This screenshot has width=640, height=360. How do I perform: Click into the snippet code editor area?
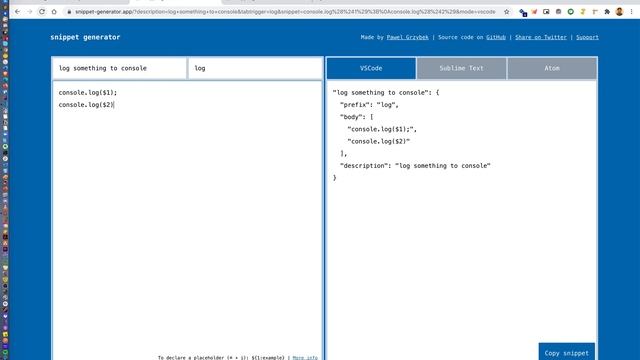[187, 220]
